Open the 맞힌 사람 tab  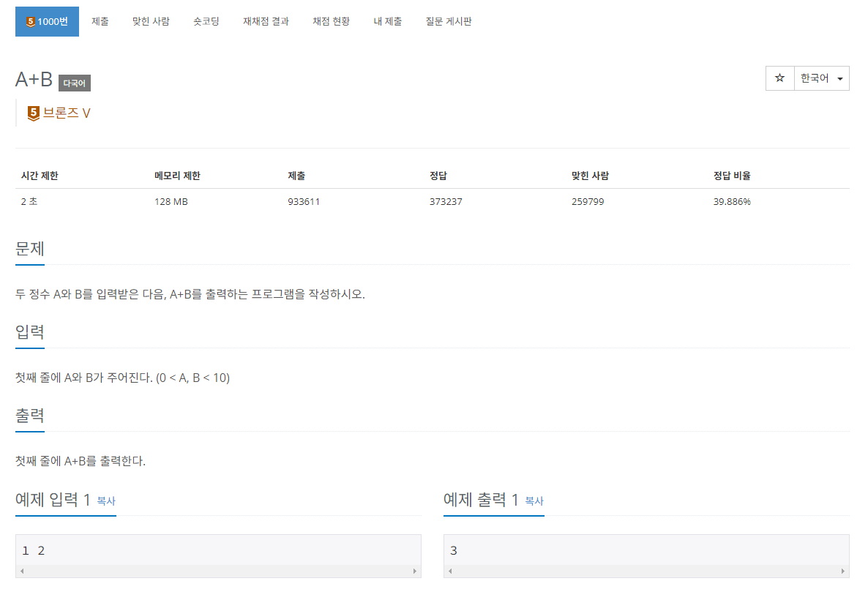click(151, 21)
